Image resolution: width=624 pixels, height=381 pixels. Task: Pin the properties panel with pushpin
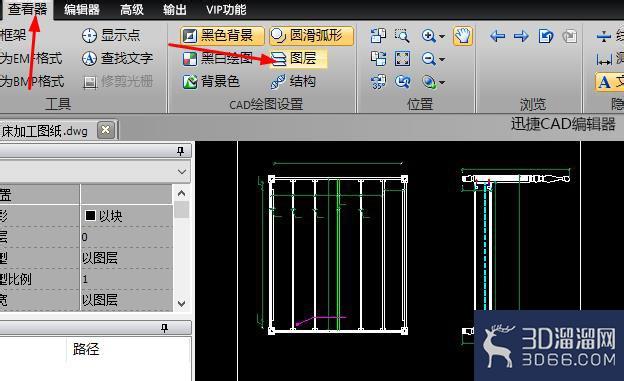click(x=180, y=151)
